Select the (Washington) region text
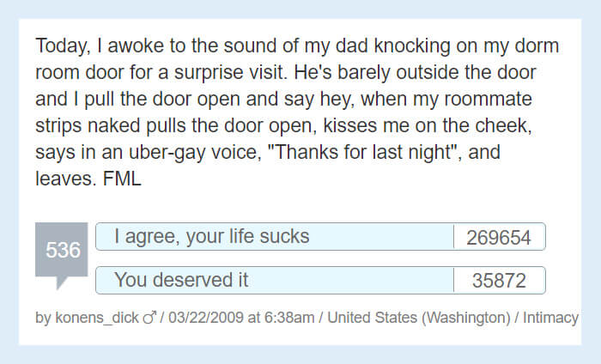The image size is (601, 364). coord(466,318)
